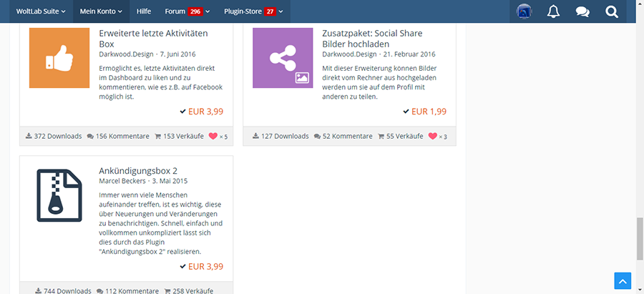Open the notifications bell icon
644x294 pixels.
[x=553, y=11]
